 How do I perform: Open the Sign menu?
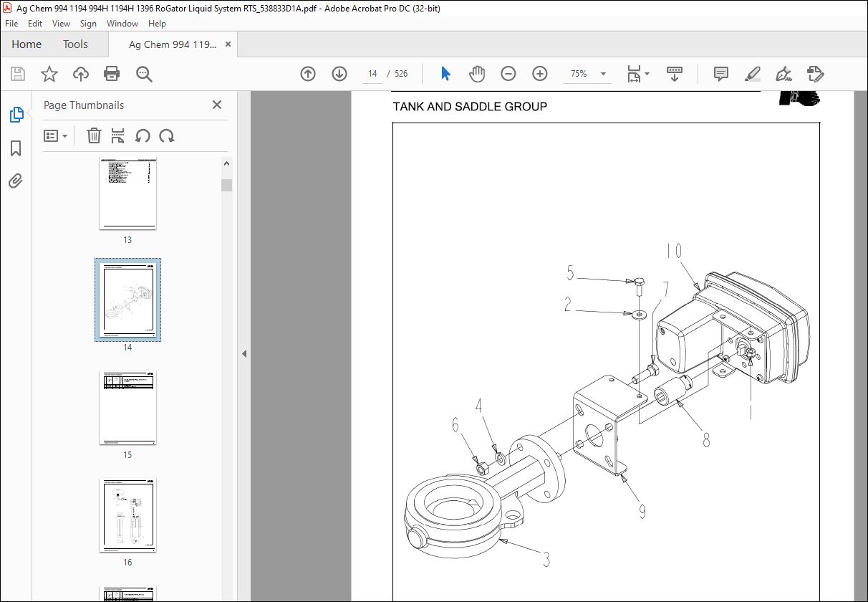click(x=88, y=24)
